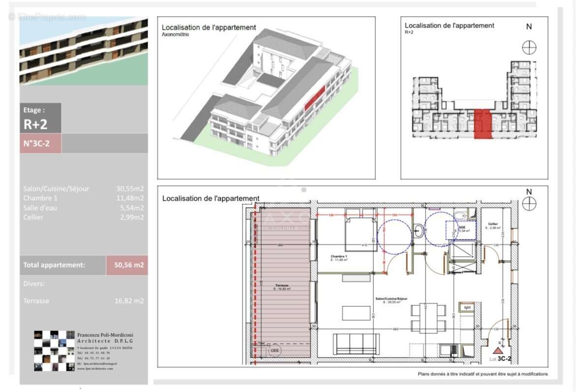This screenshot has width=576, height=392.
Task: Click the 'Localisation de l'appartement' axonometric title
Action: (209, 27)
